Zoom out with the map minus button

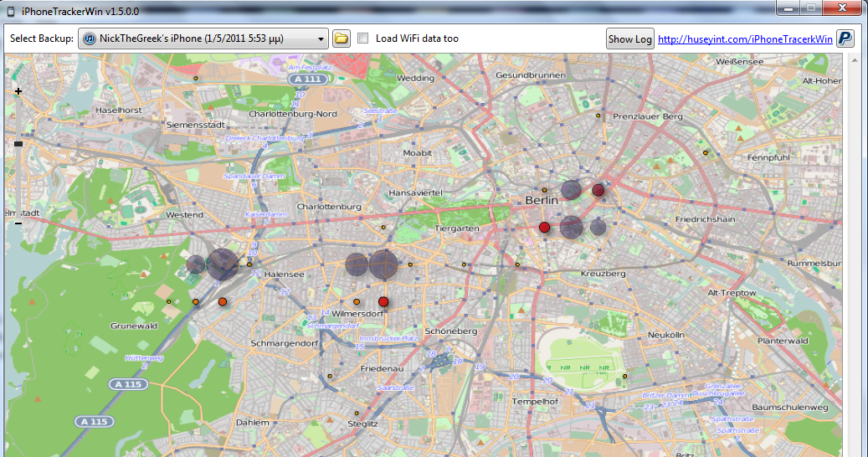point(18,223)
